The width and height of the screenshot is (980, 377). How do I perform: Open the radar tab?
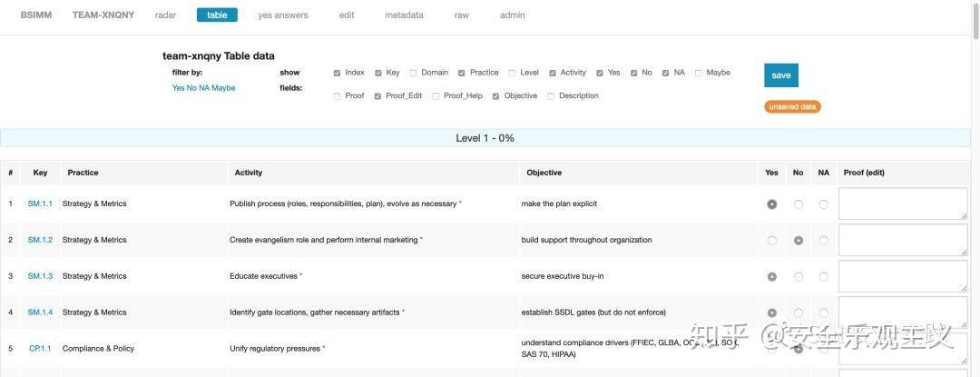(x=165, y=15)
